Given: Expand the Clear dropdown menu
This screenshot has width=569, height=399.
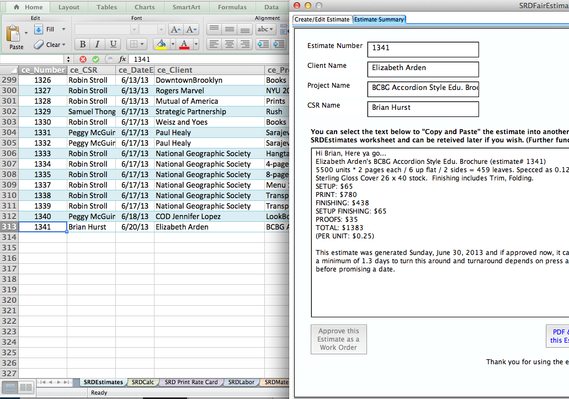Looking at the screenshot, I should click(64, 45).
